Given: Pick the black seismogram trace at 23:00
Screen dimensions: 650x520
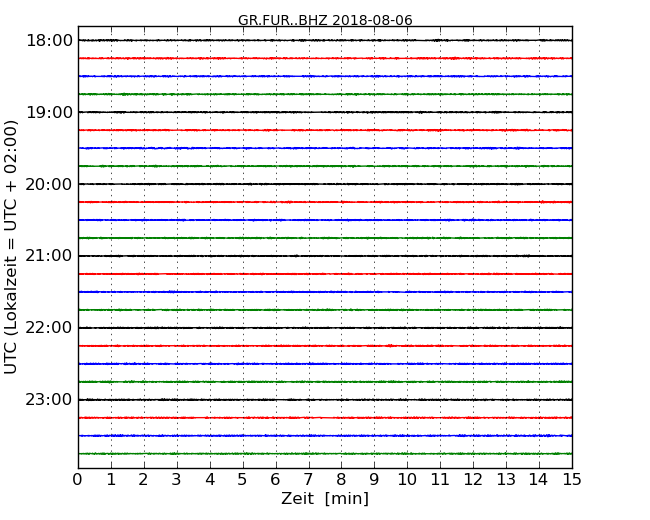Looking at the screenshot, I should pyautogui.click(x=325, y=400).
